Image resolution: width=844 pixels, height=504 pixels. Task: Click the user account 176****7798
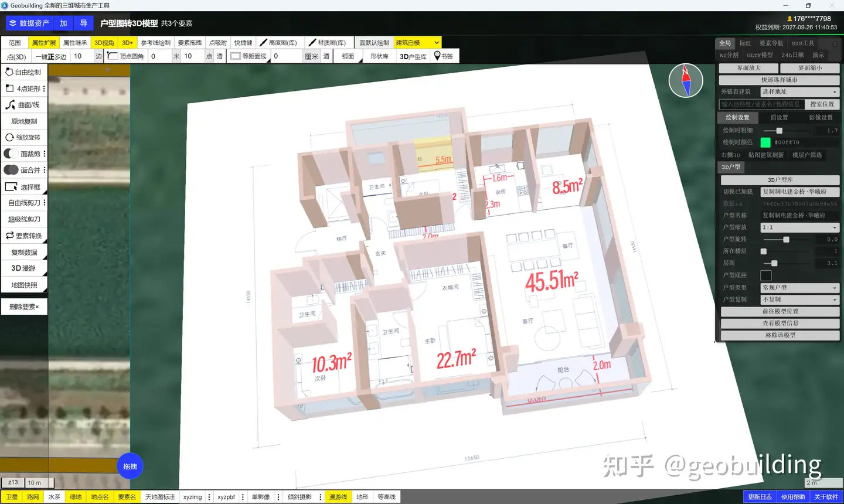pos(809,19)
